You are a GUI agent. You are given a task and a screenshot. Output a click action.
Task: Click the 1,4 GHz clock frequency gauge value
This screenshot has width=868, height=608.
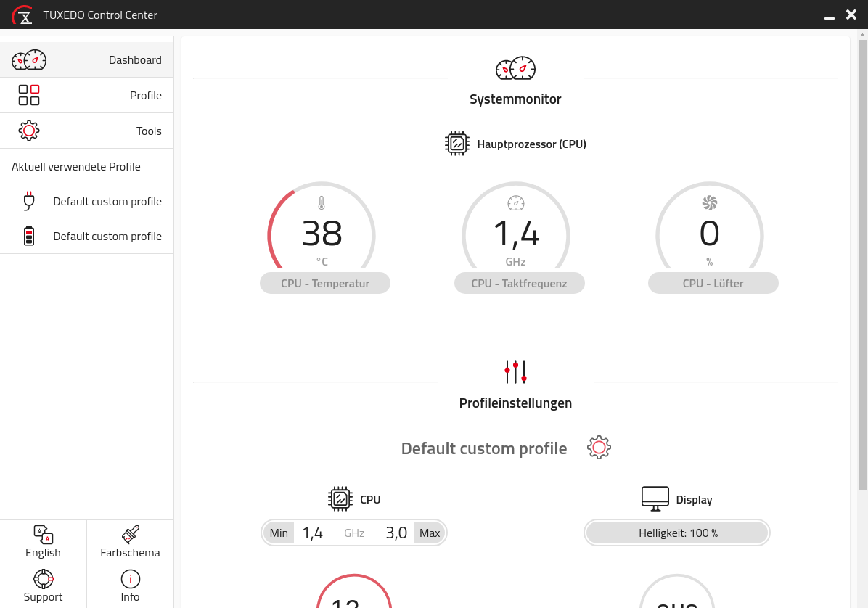coord(516,234)
